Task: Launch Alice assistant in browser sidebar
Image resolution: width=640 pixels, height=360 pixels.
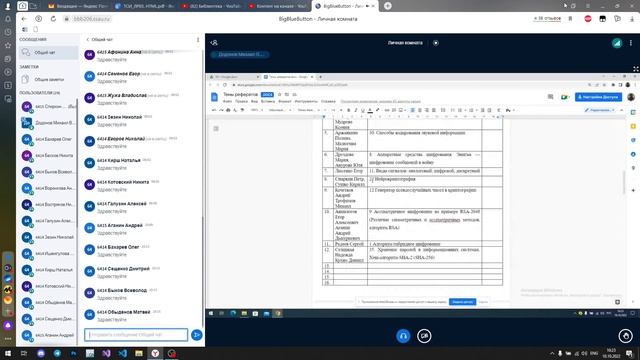Action: (x=8, y=325)
